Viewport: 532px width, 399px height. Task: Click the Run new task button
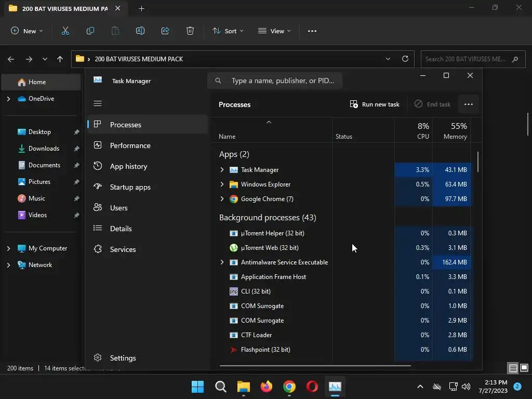click(x=375, y=104)
